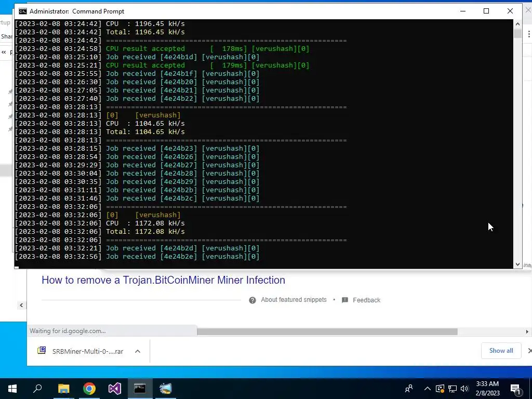Minimize the Command Prompt window
The width and height of the screenshot is (532, 399).
[463, 11]
